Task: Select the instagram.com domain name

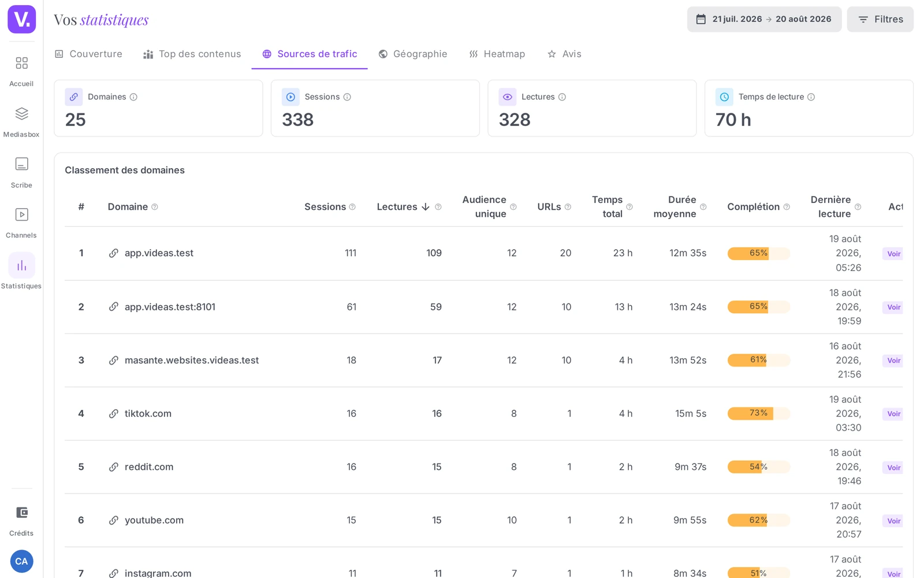Action: tap(158, 573)
